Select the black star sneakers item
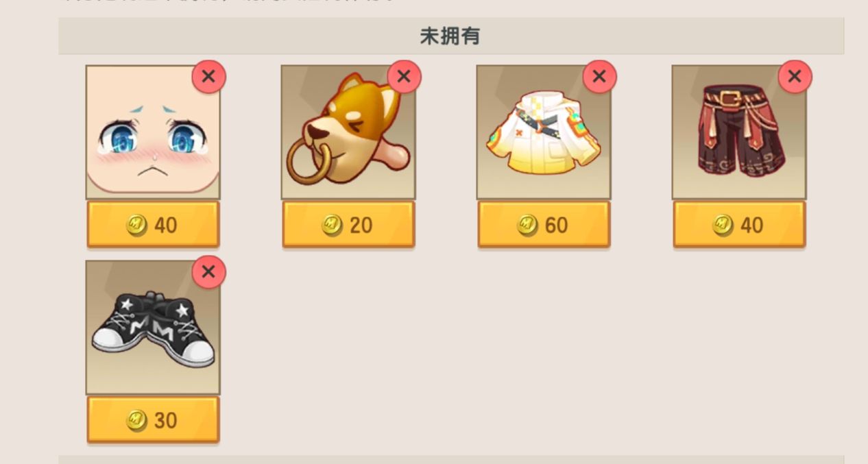 coord(153,328)
